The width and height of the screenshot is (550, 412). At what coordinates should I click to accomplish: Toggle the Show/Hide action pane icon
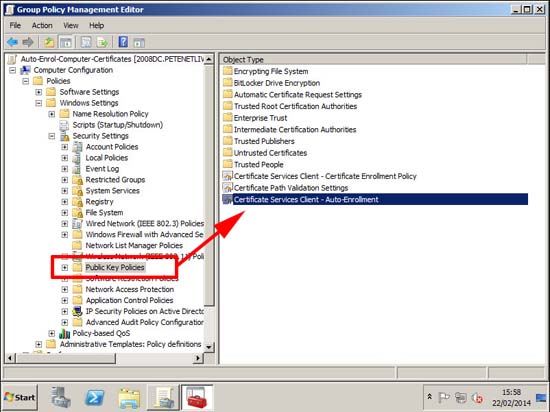(x=139, y=42)
